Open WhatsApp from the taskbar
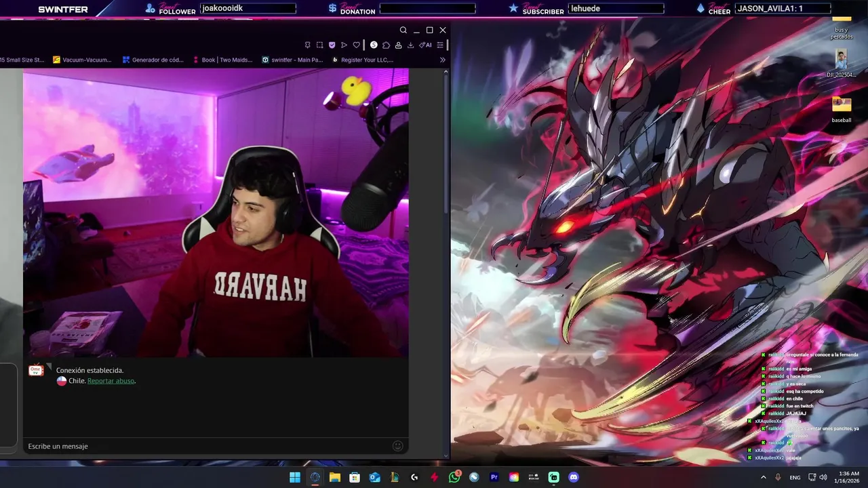 coord(454,477)
